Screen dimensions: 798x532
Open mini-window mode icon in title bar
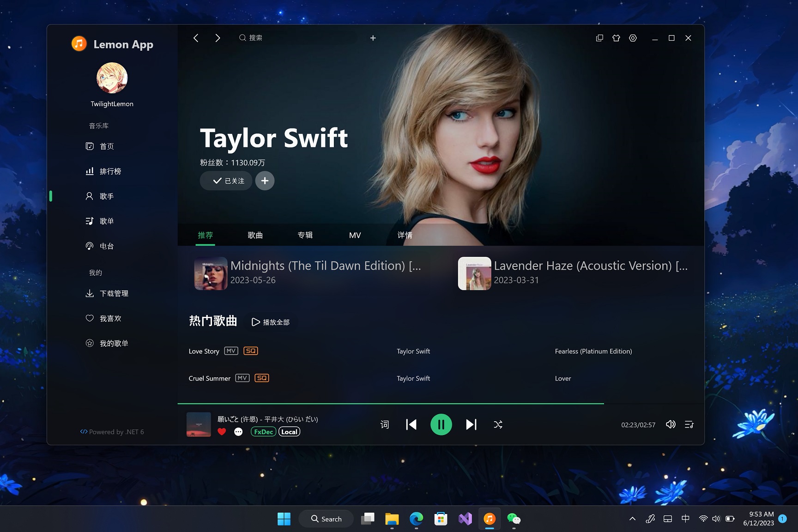point(599,38)
